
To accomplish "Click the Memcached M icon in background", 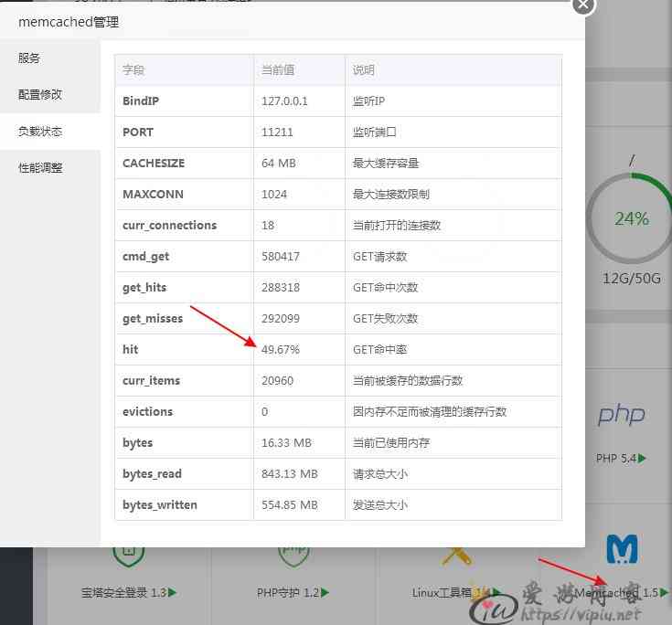I will click(622, 549).
